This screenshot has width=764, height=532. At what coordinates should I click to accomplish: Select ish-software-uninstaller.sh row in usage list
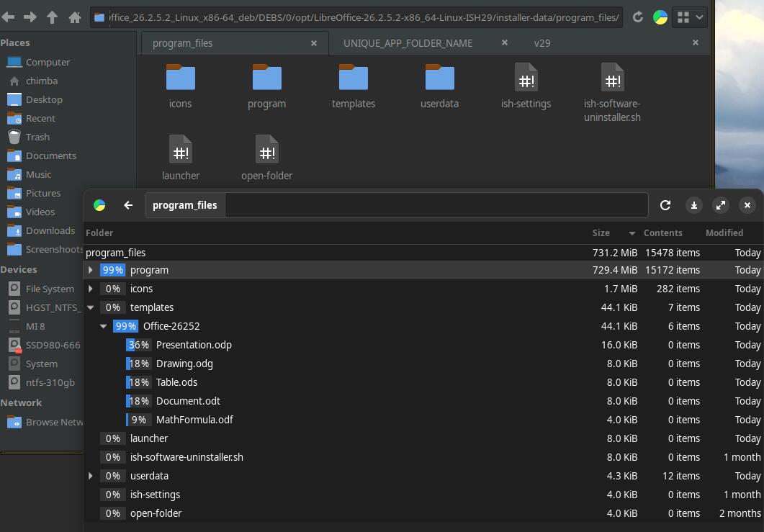point(423,457)
